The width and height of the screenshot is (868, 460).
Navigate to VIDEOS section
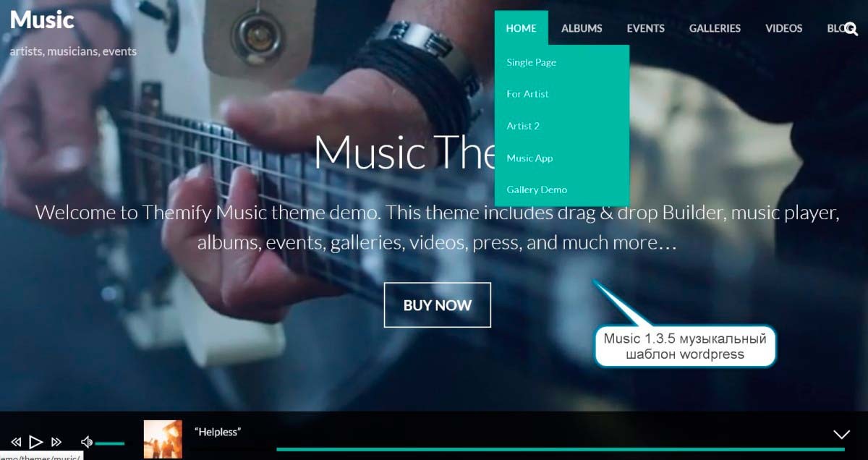[x=784, y=28]
